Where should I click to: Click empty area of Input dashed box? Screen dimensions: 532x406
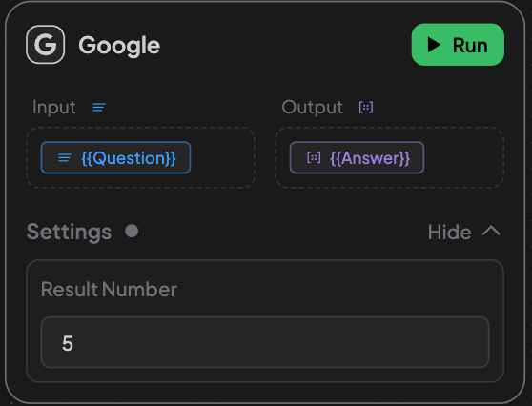(222, 157)
